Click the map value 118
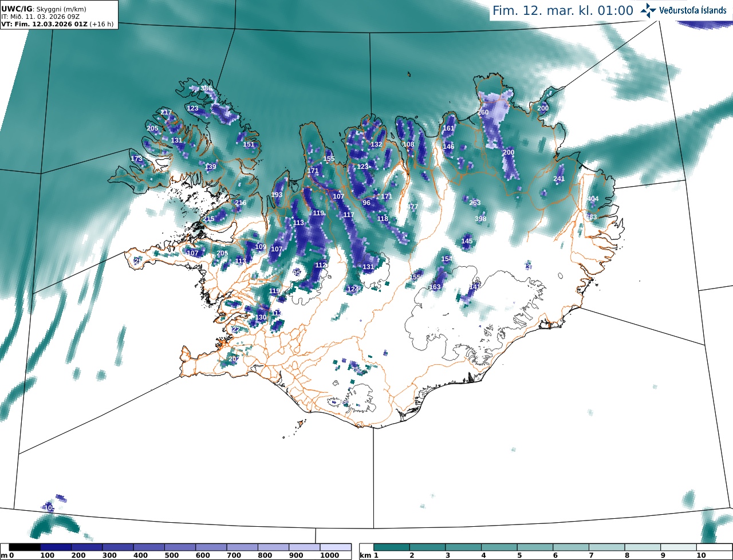 click(383, 219)
